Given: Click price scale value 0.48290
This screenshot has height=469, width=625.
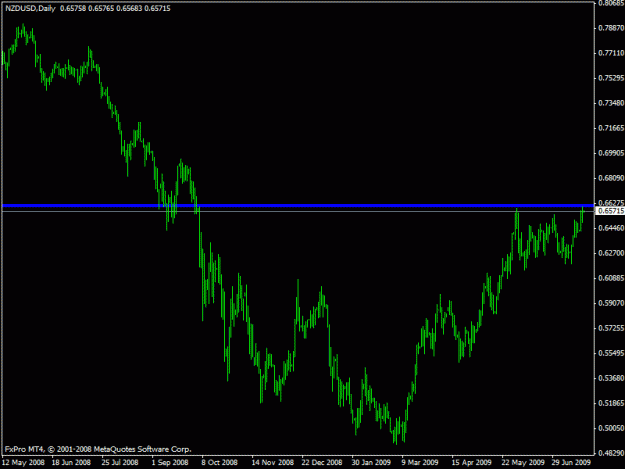Looking at the screenshot, I should (611, 453).
